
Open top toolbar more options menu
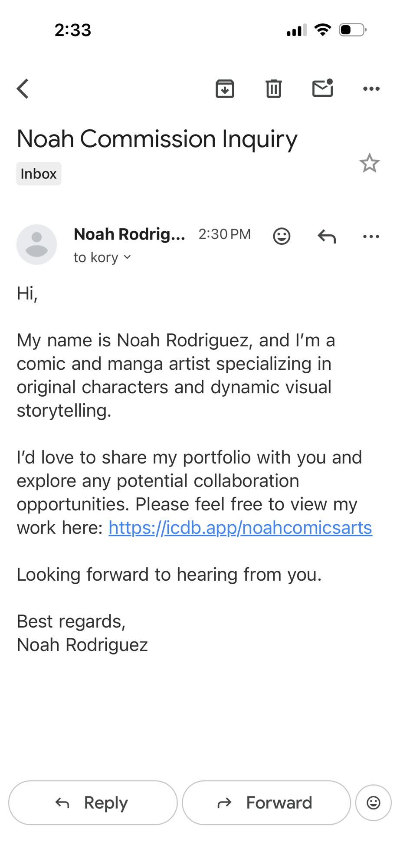pos(371,89)
